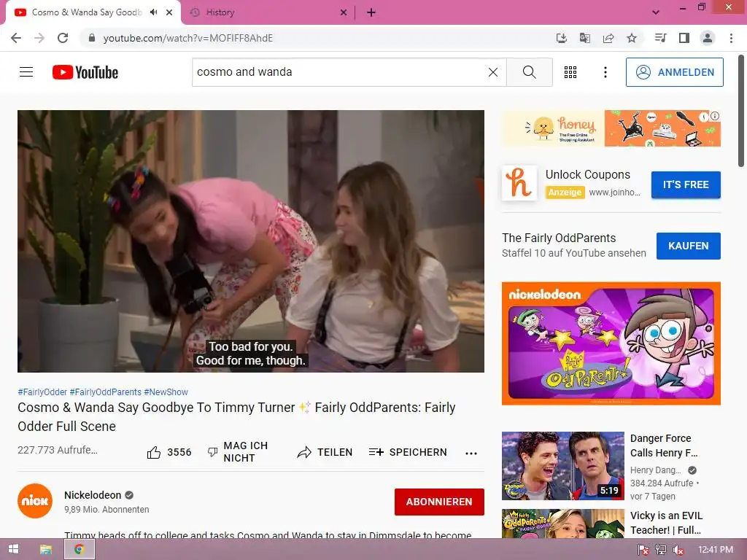The image size is (747, 560).
Task: Click the magnifier search button
Action: pyautogui.click(x=530, y=72)
